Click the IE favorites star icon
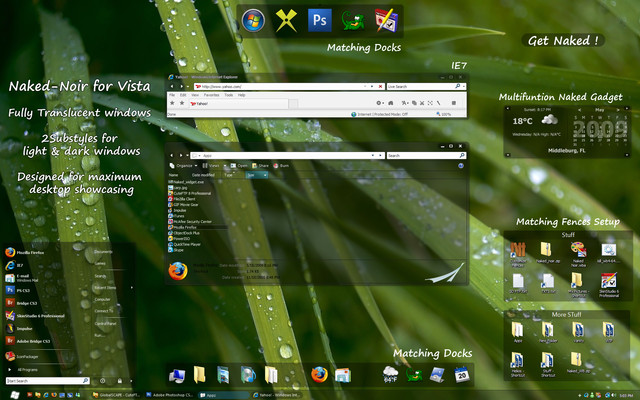This screenshot has height=400, width=640. pos(173,102)
